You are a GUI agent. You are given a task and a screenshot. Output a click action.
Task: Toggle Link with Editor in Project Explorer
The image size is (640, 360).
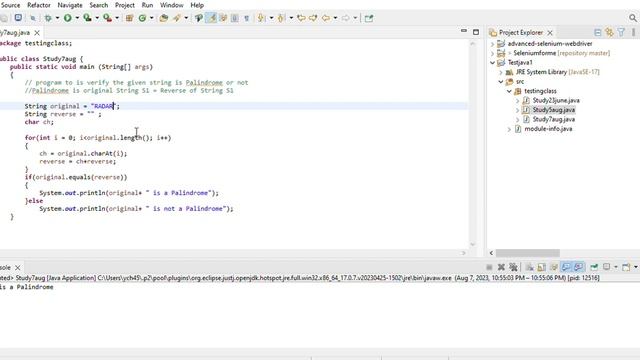pyautogui.click(x=609, y=32)
